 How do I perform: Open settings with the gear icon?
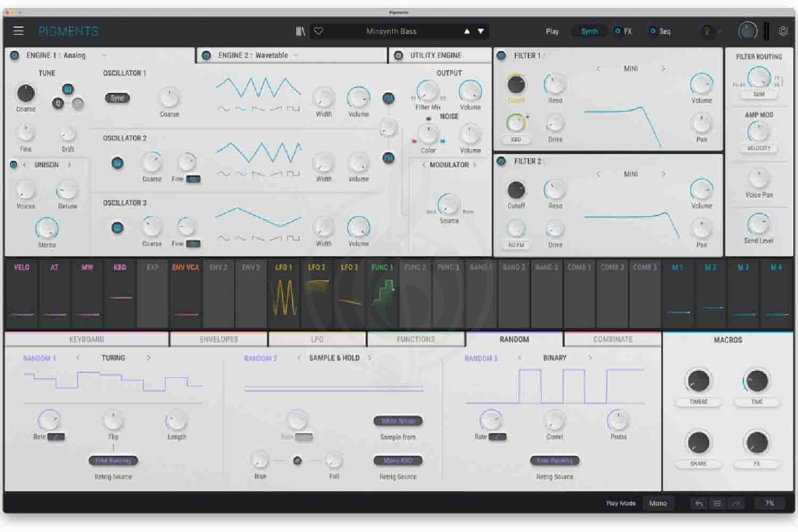783,31
